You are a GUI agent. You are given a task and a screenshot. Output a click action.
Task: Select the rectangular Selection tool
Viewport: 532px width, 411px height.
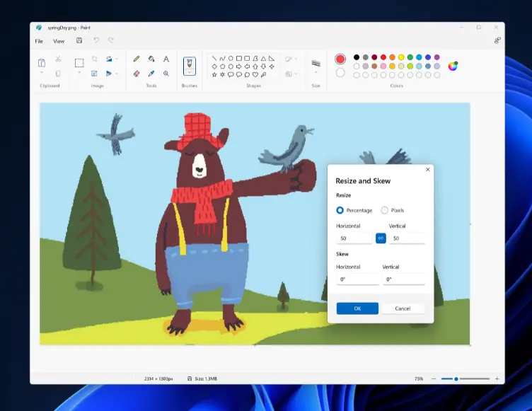click(x=79, y=63)
